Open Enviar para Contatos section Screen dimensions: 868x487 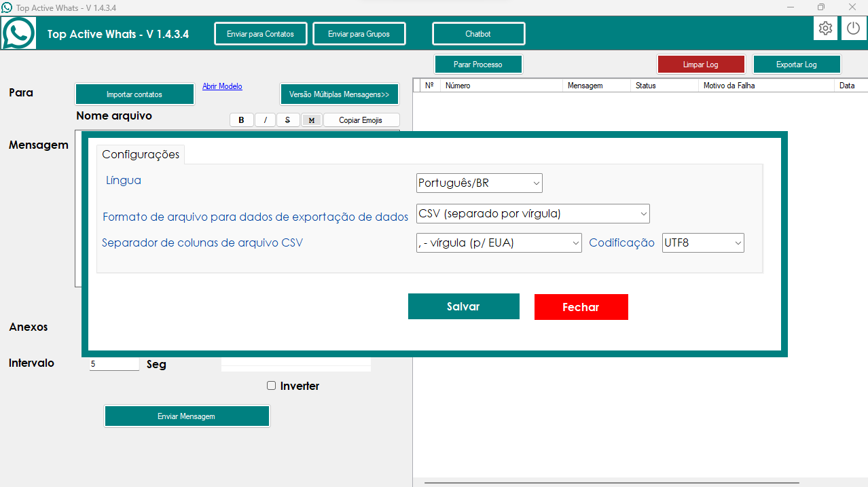pos(261,34)
